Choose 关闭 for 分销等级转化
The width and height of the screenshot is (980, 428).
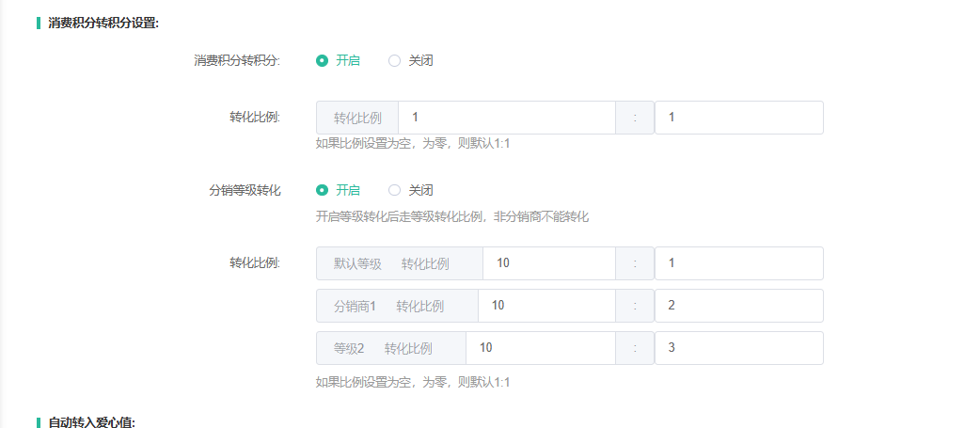[x=395, y=190]
